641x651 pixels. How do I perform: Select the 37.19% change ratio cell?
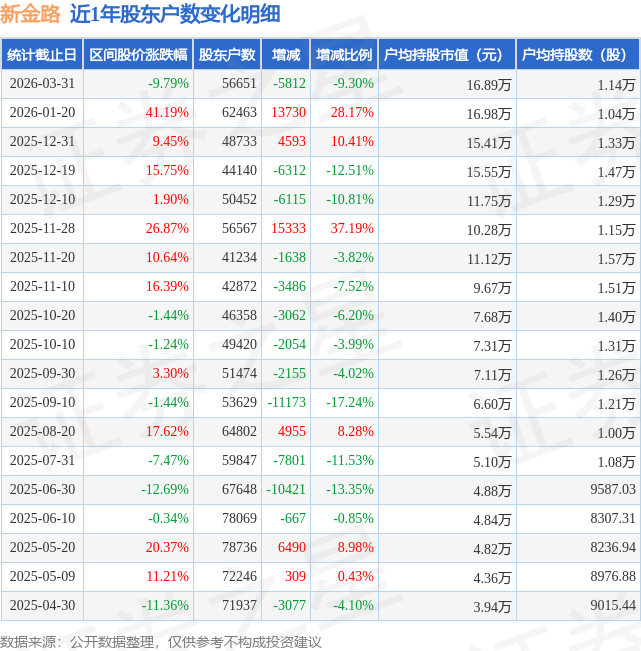tap(352, 228)
